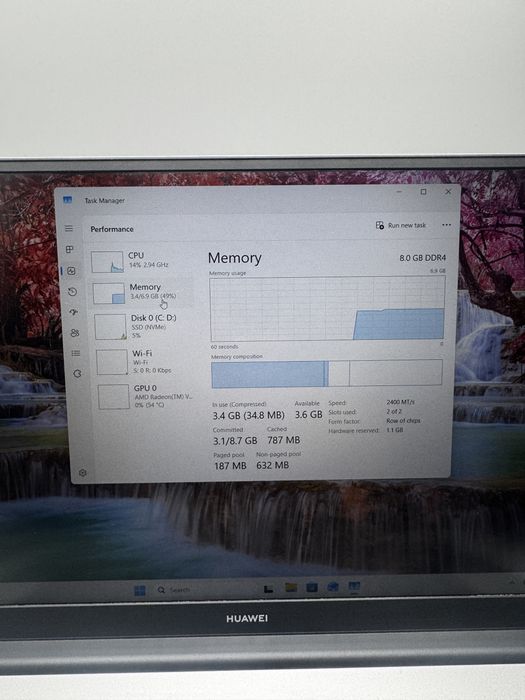Maximize the Task Manager window
The width and height of the screenshot is (525, 700).
(423, 192)
